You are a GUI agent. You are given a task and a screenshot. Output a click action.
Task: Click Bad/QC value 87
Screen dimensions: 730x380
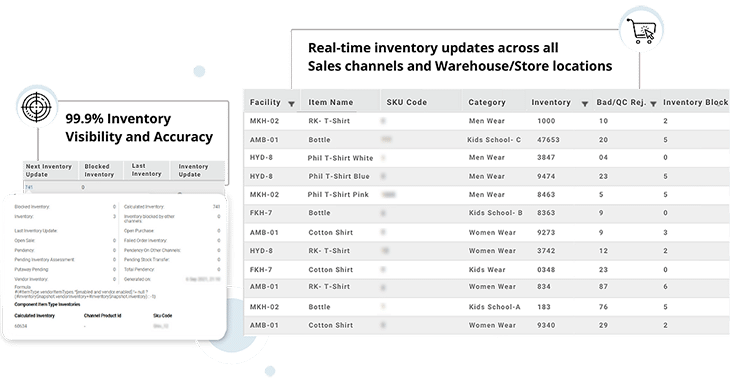(x=603, y=287)
